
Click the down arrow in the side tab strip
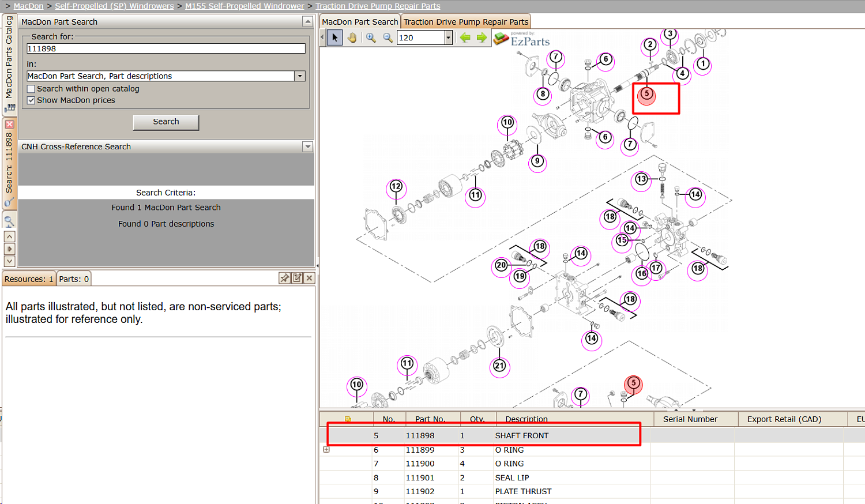point(9,261)
